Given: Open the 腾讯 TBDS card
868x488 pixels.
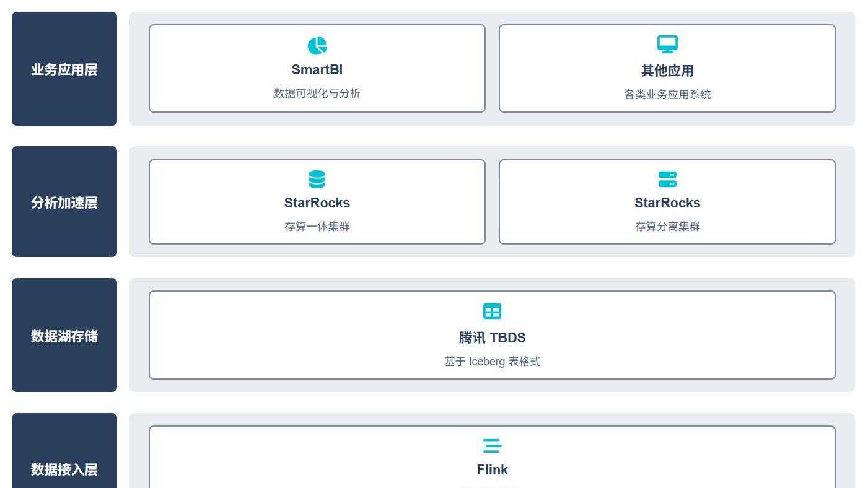Looking at the screenshot, I should pyautogui.click(x=492, y=335).
